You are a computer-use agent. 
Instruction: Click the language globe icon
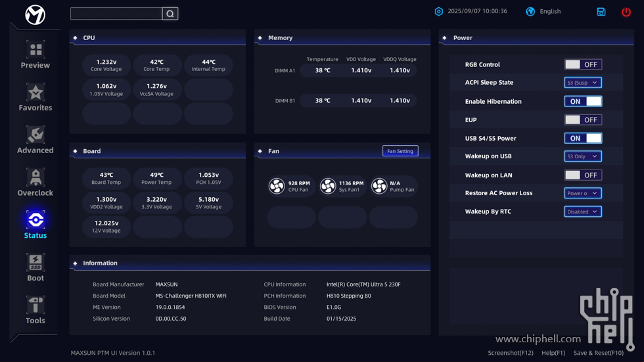coord(530,11)
